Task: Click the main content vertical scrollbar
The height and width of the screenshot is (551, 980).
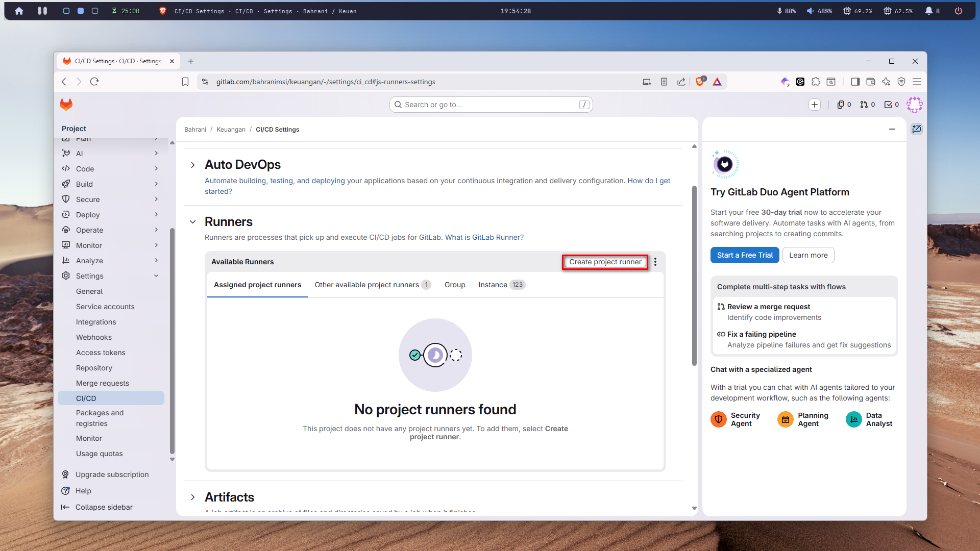Action: pos(694,275)
